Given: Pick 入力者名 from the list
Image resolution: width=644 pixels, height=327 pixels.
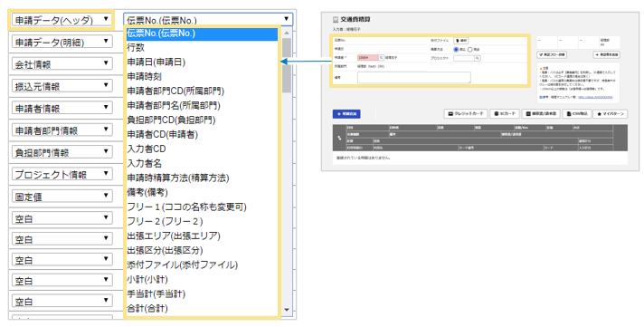Looking at the screenshot, I should 202,163.
